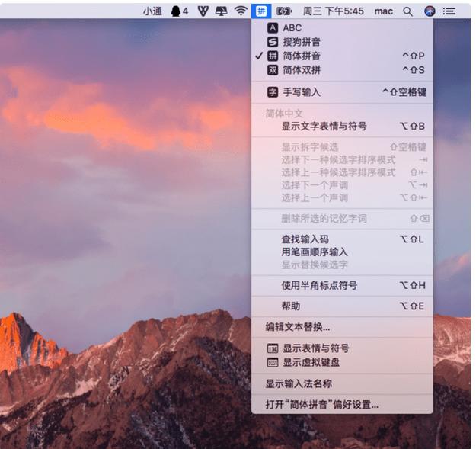Image resolution: width=476 pixels, height=449 pixels.
Task: Click the date and time 周三 下午5:45
Action: pyautogui.click(x=333, y=11)
